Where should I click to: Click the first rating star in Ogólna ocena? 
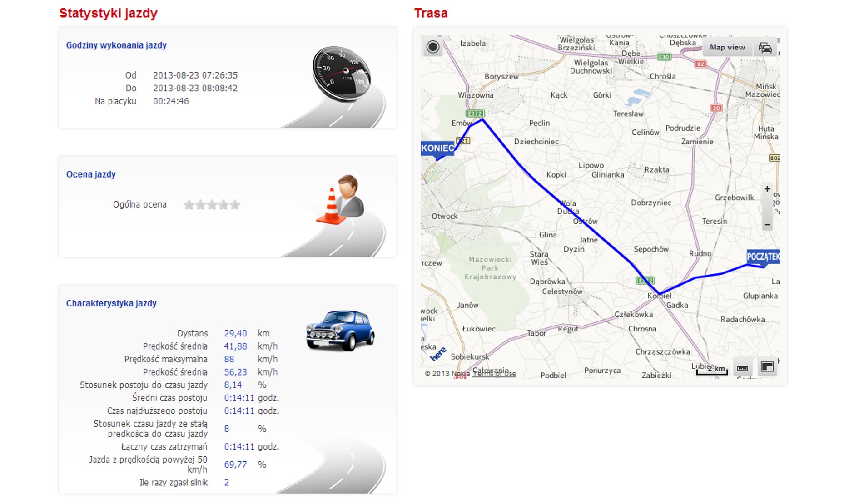pyautogui.click(x=189, y=205)
